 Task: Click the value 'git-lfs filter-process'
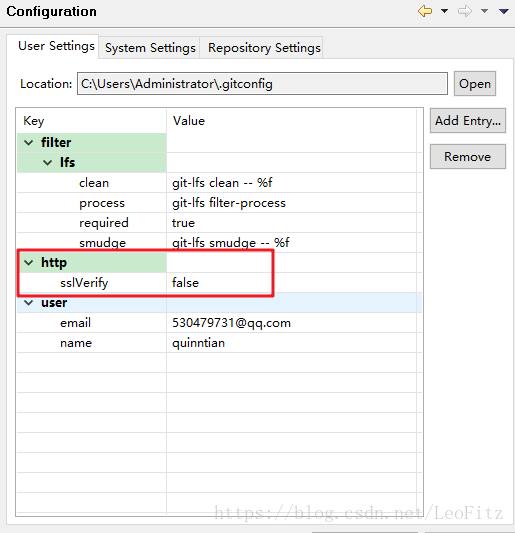[229, 203]
